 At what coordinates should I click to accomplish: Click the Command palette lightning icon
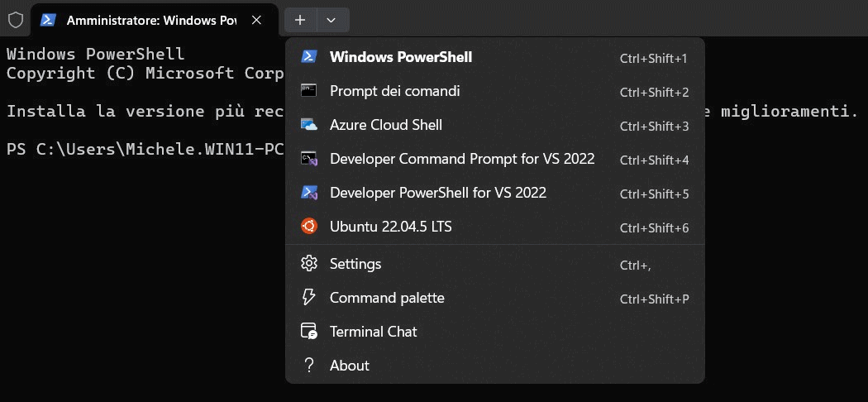pyautogui.click(x=308, y=297)
